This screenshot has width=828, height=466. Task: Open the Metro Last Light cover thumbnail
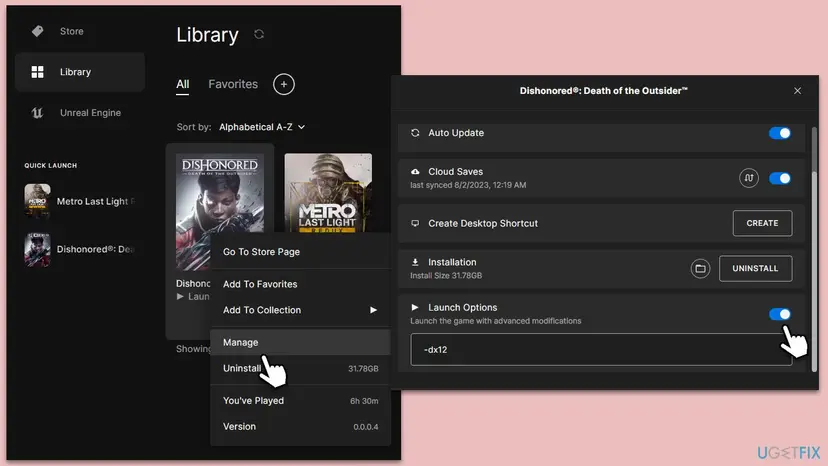tap(328, 193)
